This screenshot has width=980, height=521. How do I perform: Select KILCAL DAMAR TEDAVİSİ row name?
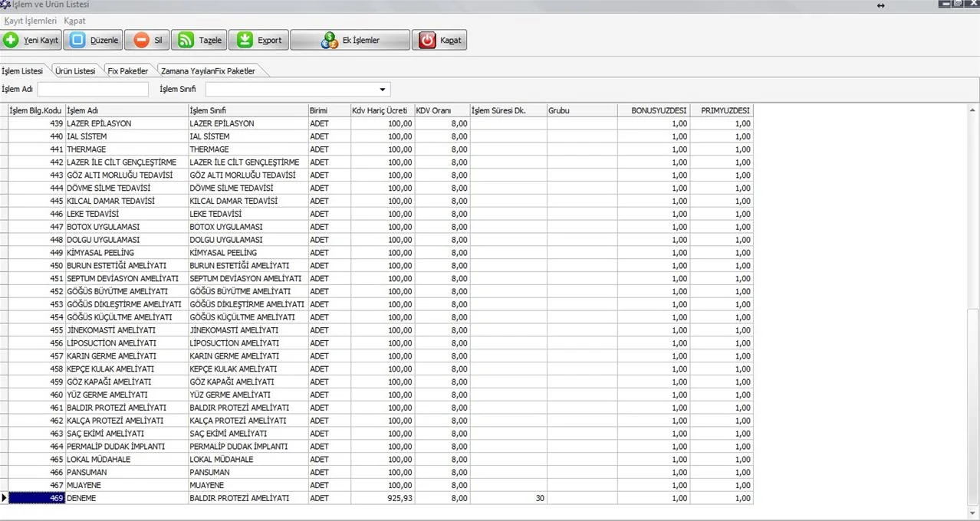pyautogui.click(x=110, y=201)
